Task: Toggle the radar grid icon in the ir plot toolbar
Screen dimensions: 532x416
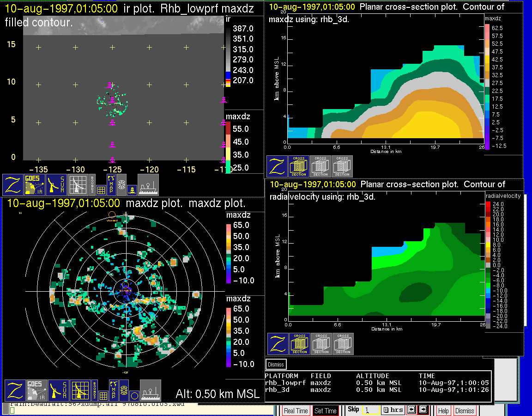Action: [78, 185]
